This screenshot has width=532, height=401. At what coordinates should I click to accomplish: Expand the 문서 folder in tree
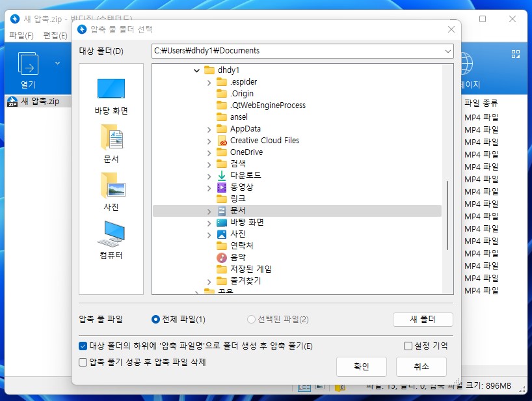pos(209,212)
